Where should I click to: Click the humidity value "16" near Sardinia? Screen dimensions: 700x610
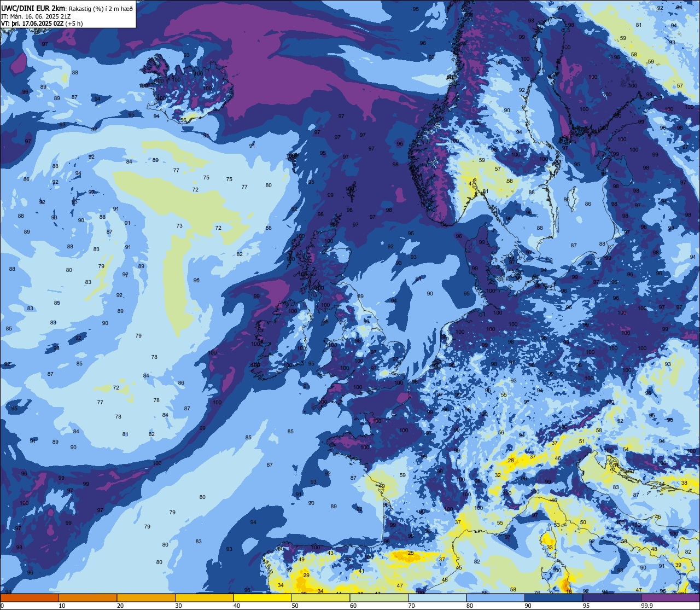pos(569,591)
